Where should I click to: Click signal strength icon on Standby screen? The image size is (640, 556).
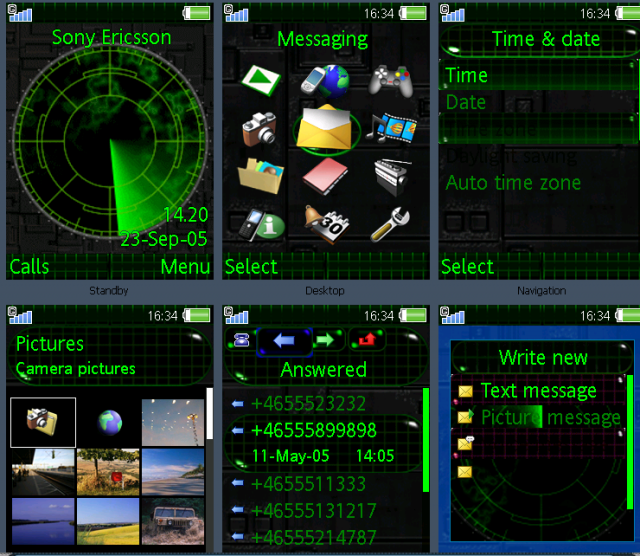20,13
